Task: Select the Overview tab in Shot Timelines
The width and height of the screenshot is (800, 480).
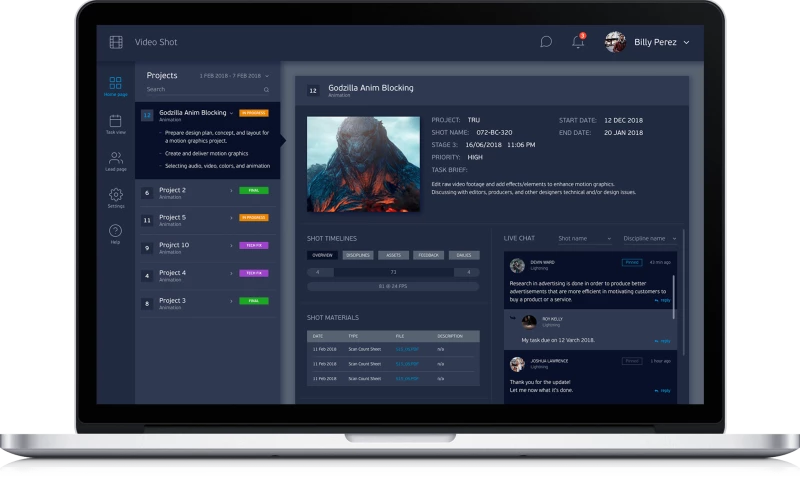Action: [x=322, y=255]
